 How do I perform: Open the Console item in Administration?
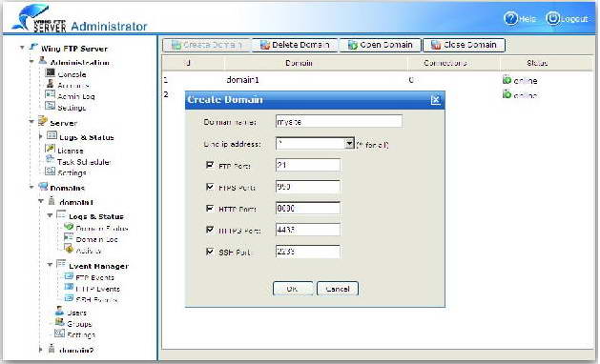pyautogui.click(x=72, y=74)
